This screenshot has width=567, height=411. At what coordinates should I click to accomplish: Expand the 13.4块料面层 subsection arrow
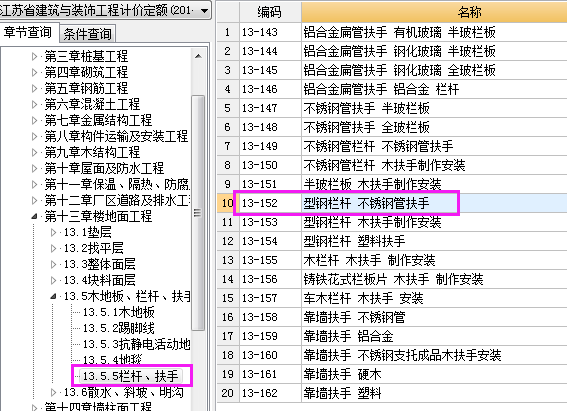click(54, 281)
